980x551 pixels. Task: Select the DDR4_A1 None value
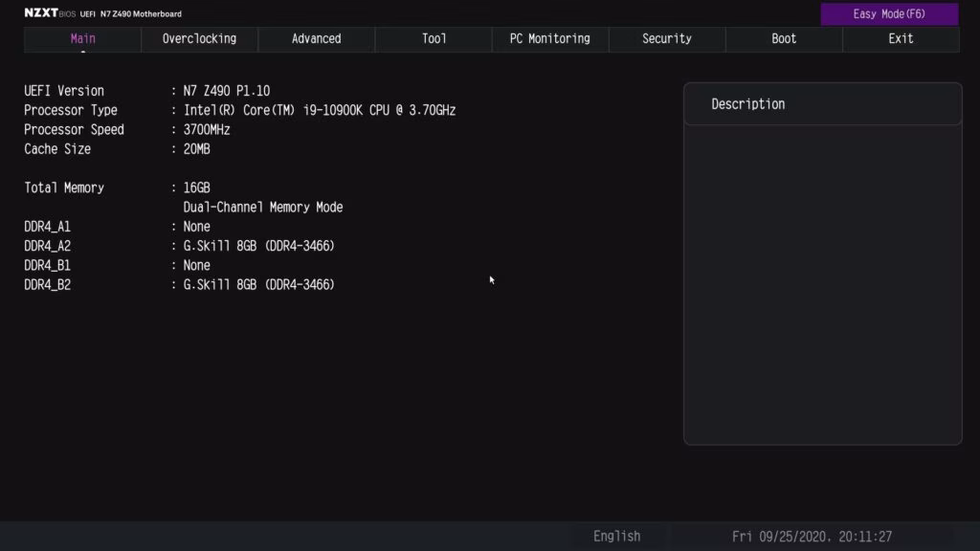[196, 226]
